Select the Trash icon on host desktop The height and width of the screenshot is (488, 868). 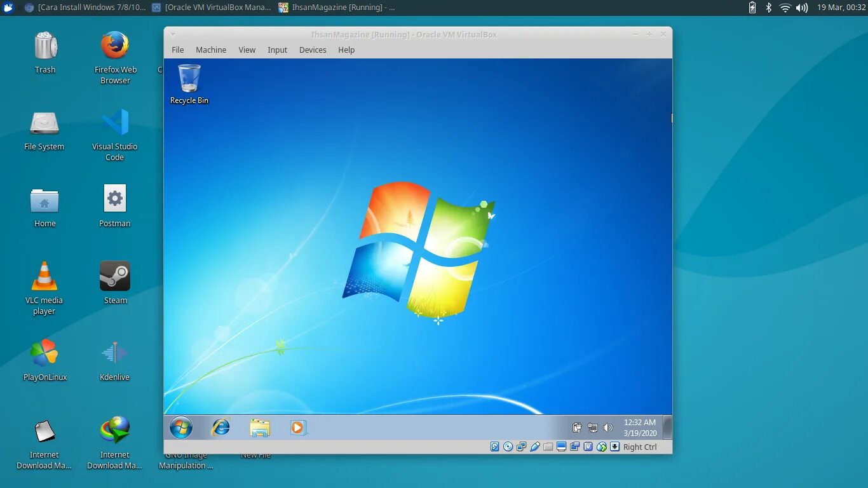(x=45, y=53)
